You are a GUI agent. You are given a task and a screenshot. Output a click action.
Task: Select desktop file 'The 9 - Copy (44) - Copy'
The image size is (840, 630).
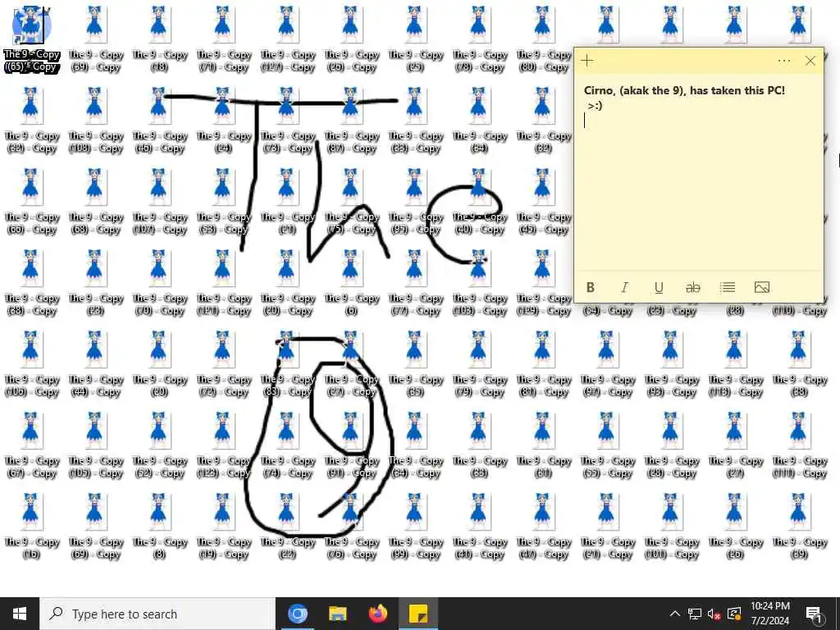point(95,364)
